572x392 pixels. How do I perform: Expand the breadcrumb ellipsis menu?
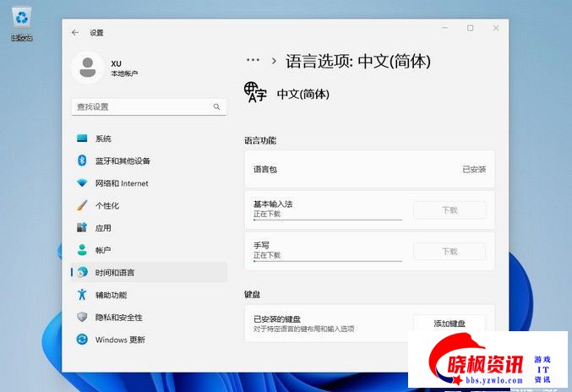(252, 61)
